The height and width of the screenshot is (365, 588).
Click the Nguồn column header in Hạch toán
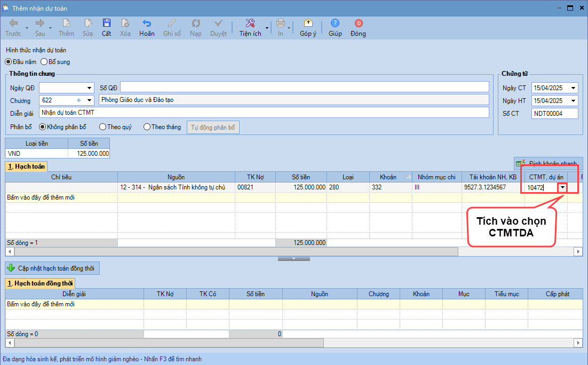point(176,177)
